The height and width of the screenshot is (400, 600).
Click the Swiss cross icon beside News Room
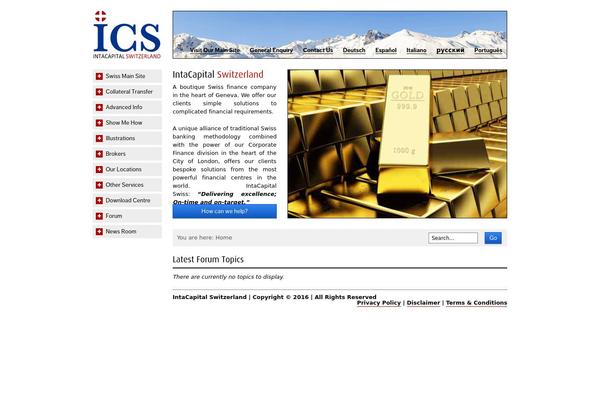tap(99, 232)
